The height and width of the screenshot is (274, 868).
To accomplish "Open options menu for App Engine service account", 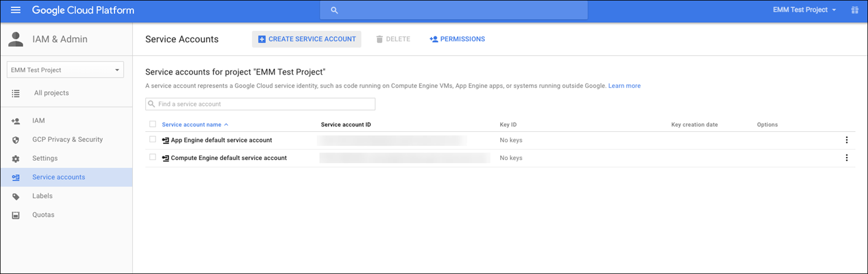I will tap(846, 140).
